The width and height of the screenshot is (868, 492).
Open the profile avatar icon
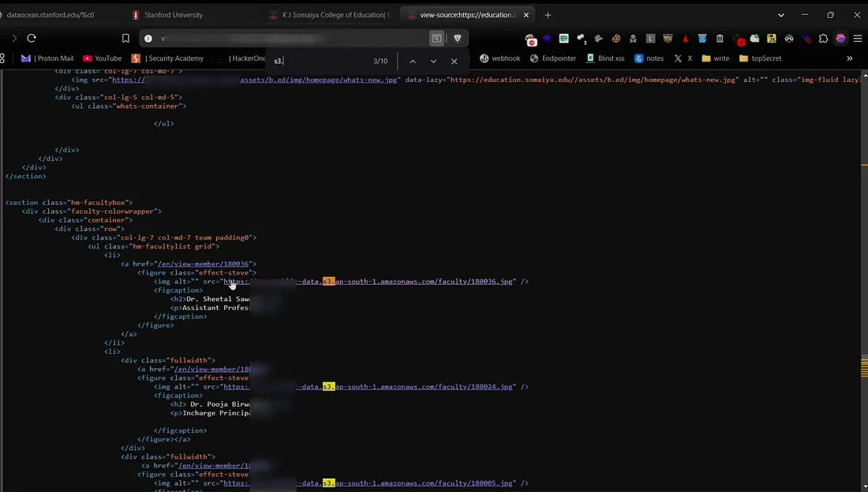pyautogui.click(x=840, y=38)
